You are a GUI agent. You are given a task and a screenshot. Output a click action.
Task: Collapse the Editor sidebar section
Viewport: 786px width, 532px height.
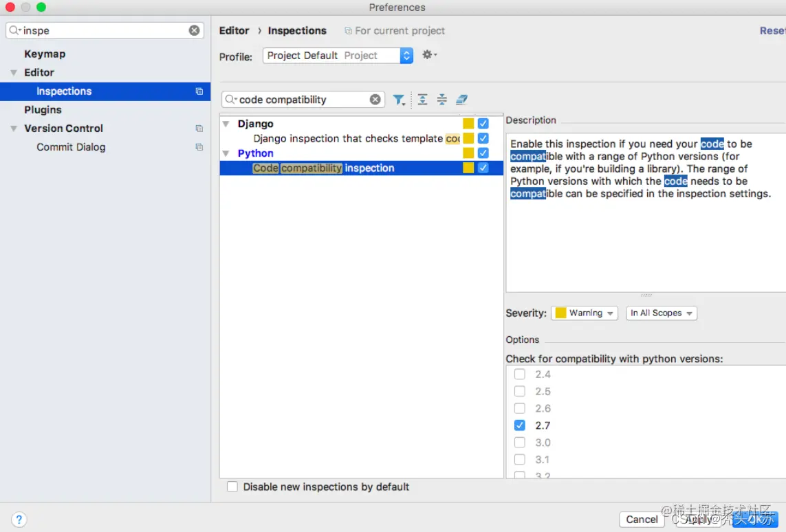pyautogui.click(x=14, y=73)
